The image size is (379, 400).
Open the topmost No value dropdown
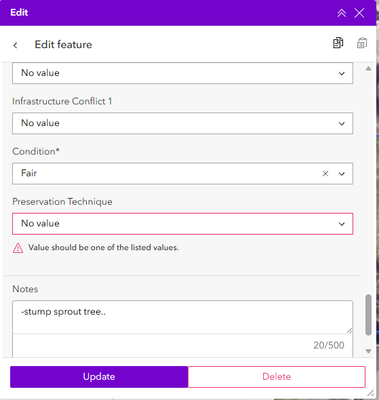click(183, 73)
